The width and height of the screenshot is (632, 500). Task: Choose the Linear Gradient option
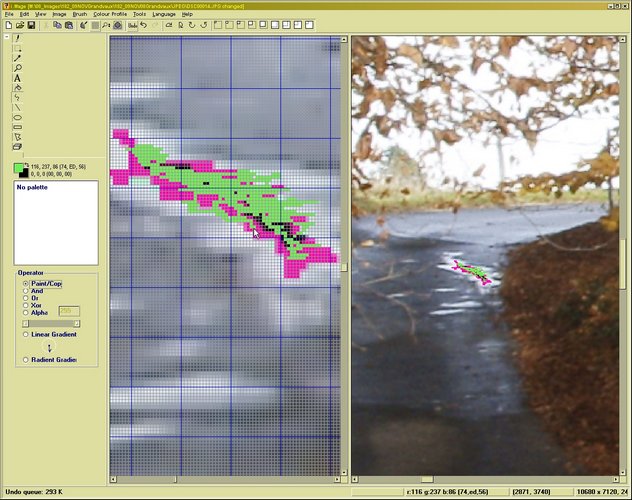tap(26, 334)
